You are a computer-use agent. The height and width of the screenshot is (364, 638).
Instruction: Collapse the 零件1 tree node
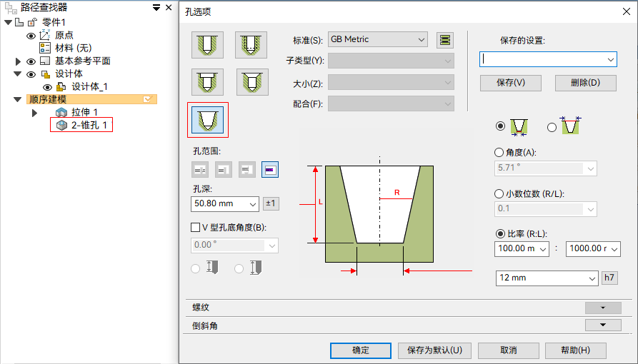(x=8, y=22)
